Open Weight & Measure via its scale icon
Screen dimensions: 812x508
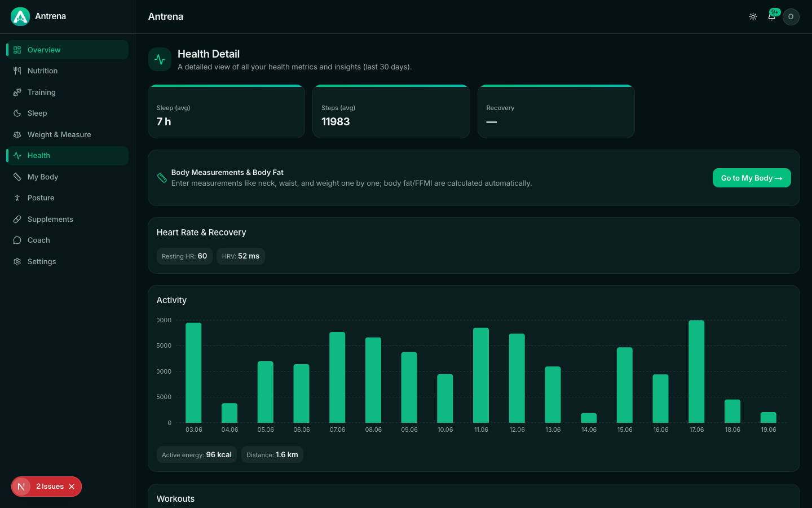pyautogui.click(x=17, y=134)
